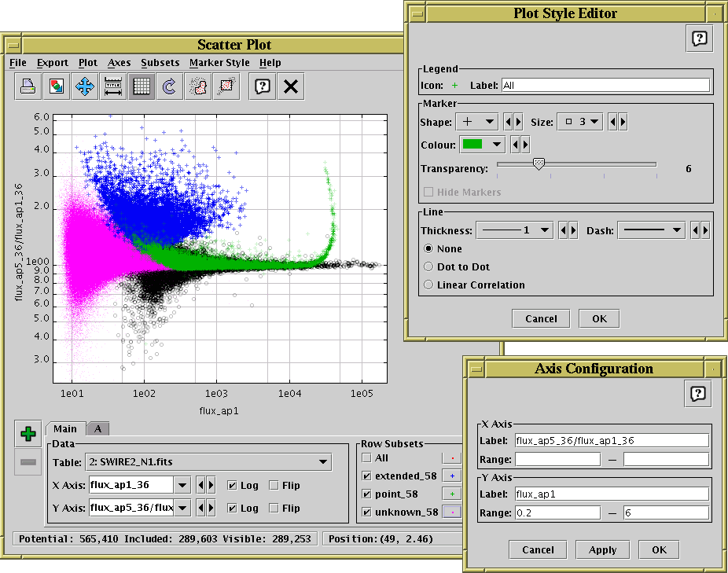Open the Export menu
This screenshot has height=573, width=728.
pyautogui.click(x=53, y=63)
